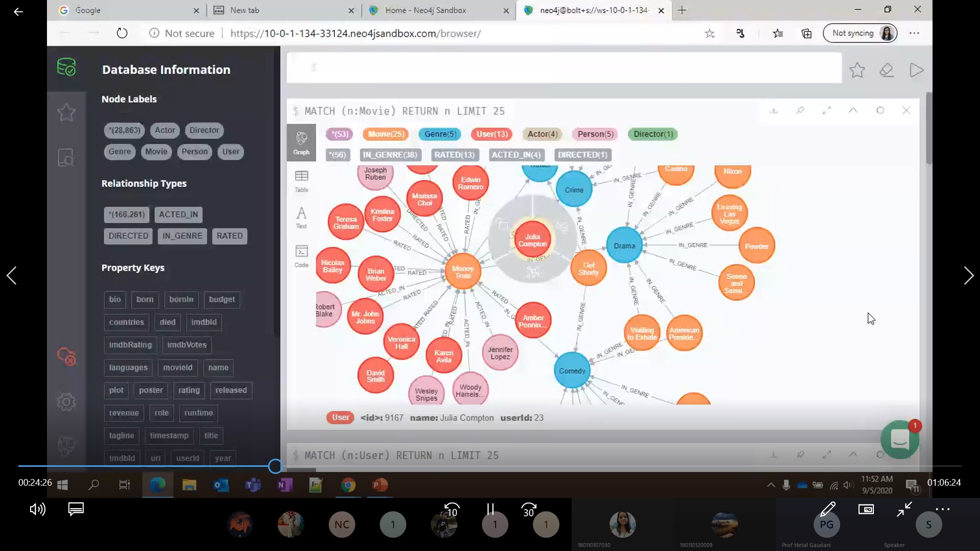Click the Run query play icon
This screenshot has width=980, height=551.
click(x=916, y=70)
